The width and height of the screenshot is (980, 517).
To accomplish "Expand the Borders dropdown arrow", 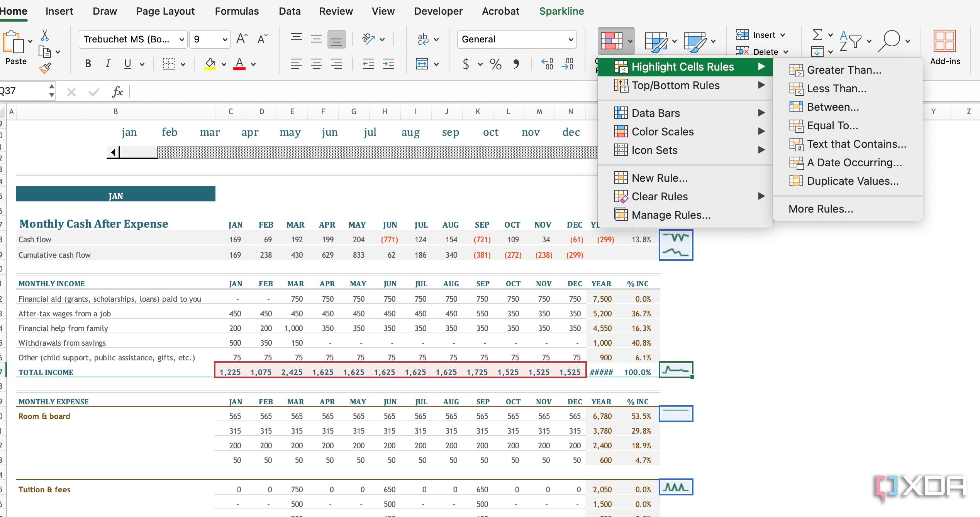I will pyautogui.click(x=183, y=64).
